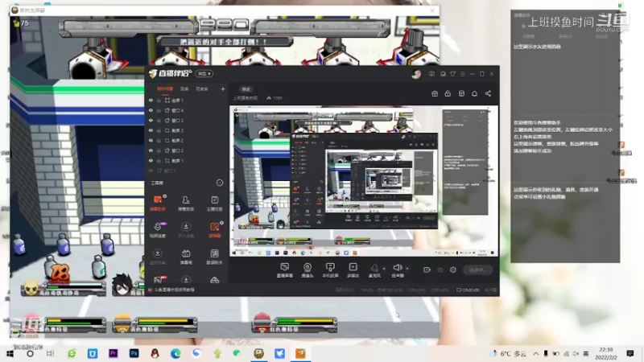Open the settings gear in the bottom bar
This screenshot has height=362, width=644.
(x=453, y=269)
